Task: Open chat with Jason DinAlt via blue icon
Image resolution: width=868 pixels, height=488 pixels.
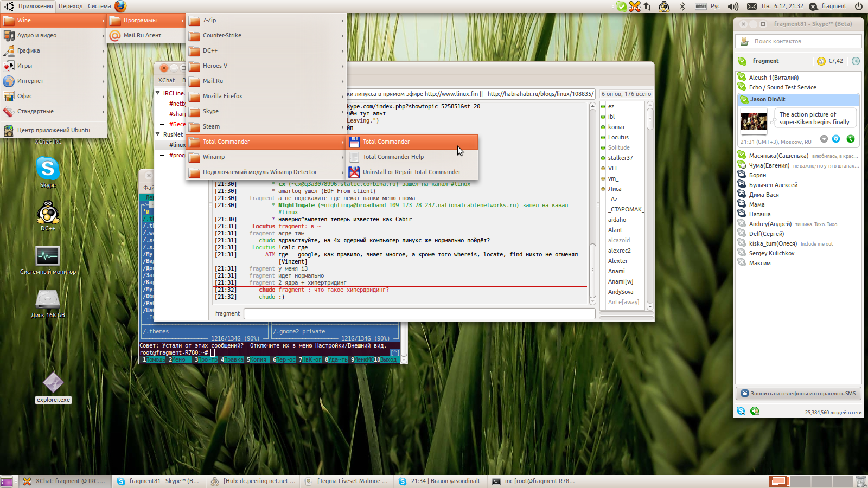Action: coord(836,139)
